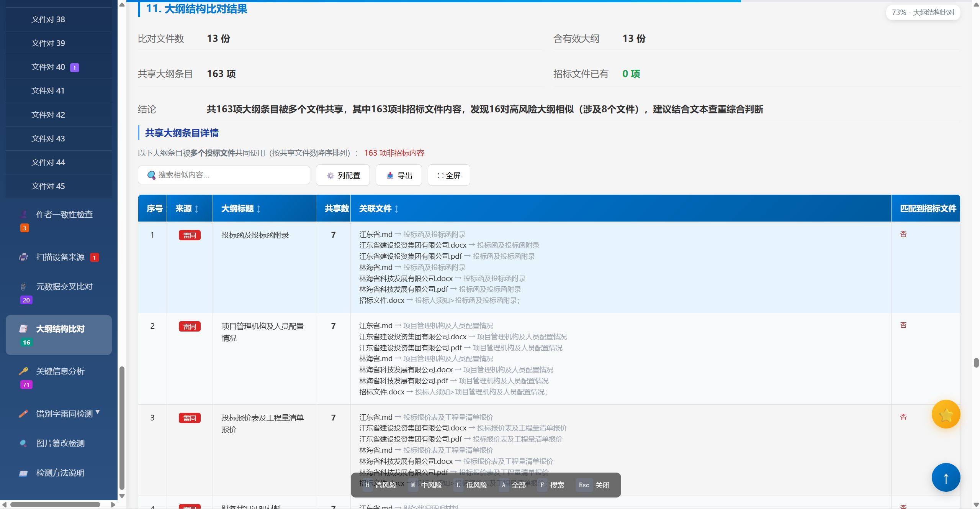Click the author consistency check icon
The width and height of the screenshot is (980, 509).
click(24, 214)
